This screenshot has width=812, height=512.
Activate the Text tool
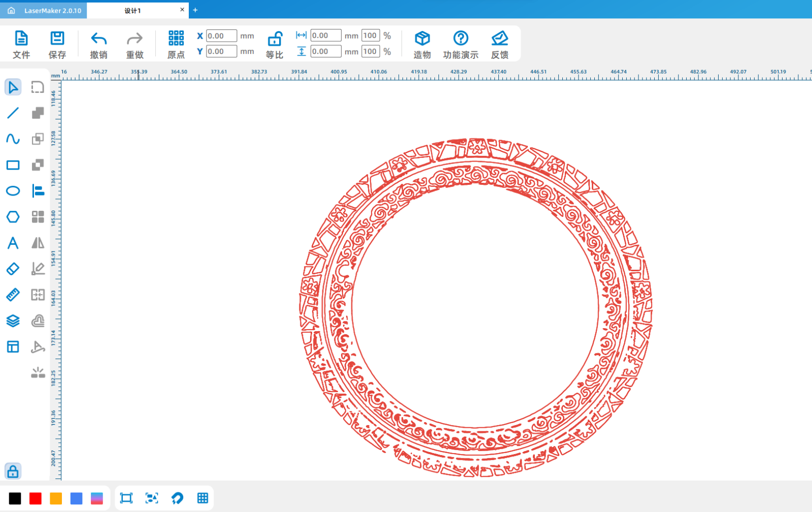pyautogui.click(x=13, y=243)
